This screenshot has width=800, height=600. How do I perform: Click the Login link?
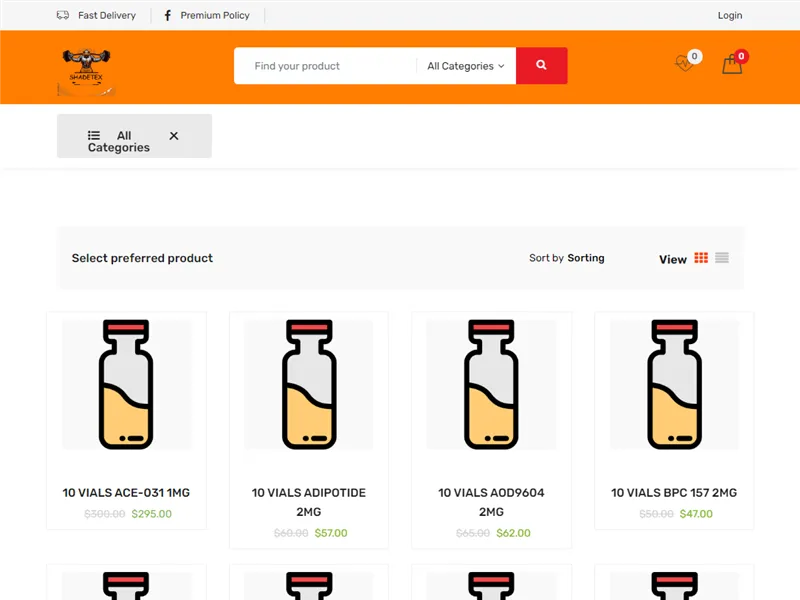(x=730, y=15)
